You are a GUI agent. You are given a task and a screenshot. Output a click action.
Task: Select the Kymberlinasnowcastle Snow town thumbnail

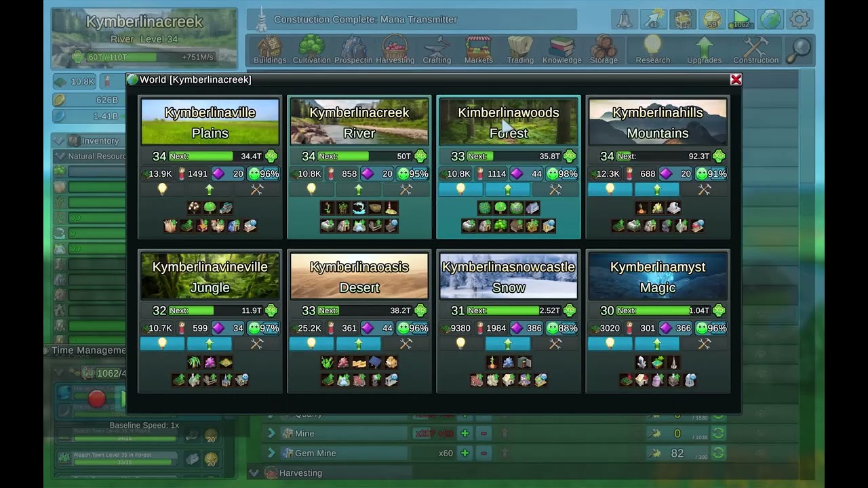click(x=509, y=277)
